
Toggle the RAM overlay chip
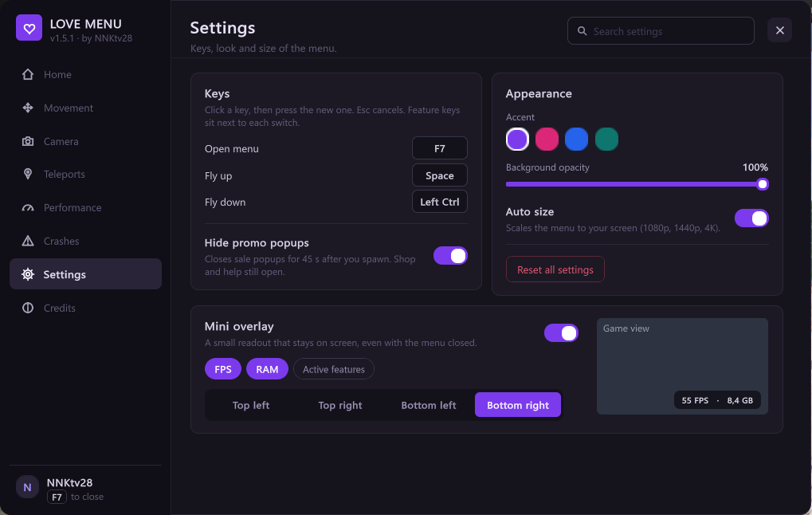(267, 369)
